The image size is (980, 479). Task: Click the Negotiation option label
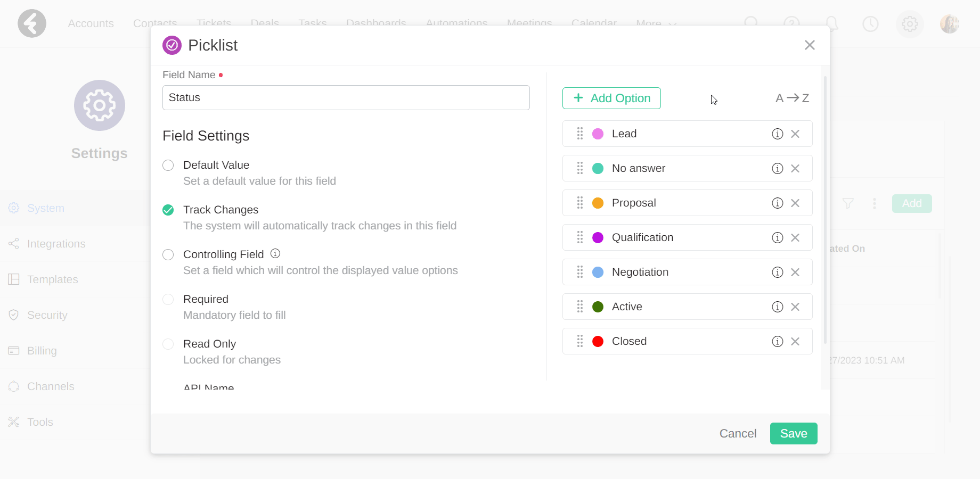(x=640, y=272)
